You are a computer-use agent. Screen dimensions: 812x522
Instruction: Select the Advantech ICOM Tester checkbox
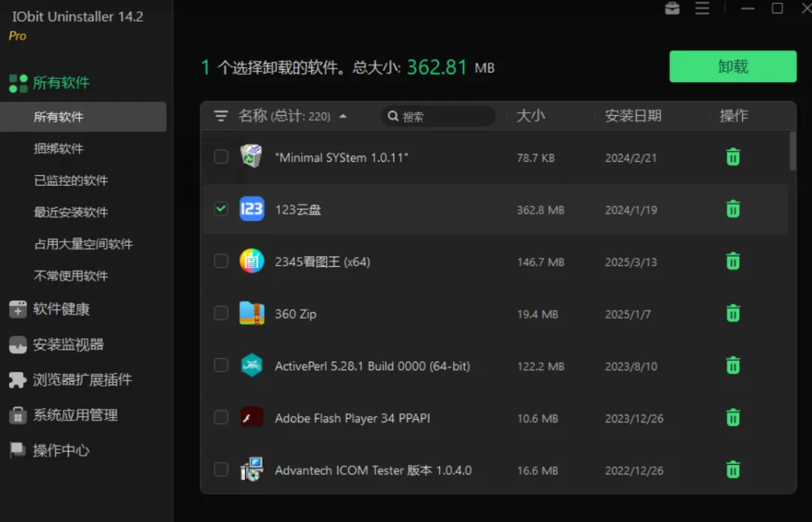221,469
